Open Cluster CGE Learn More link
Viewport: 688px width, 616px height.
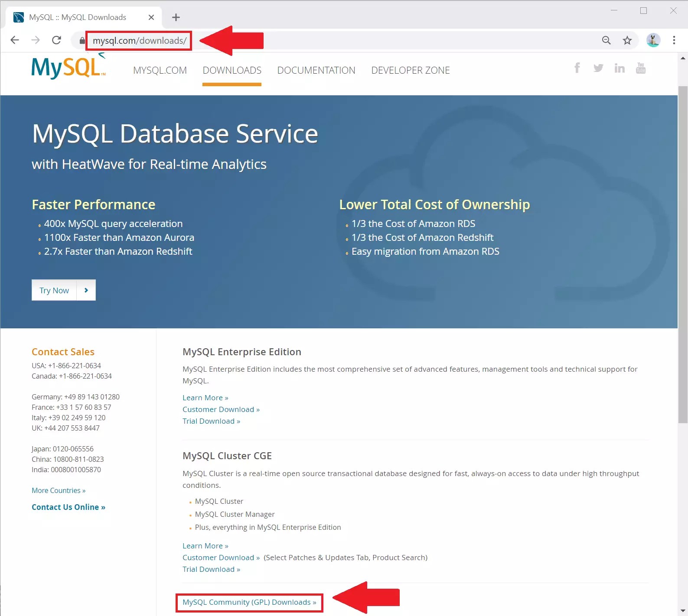(x=205, y=546)
